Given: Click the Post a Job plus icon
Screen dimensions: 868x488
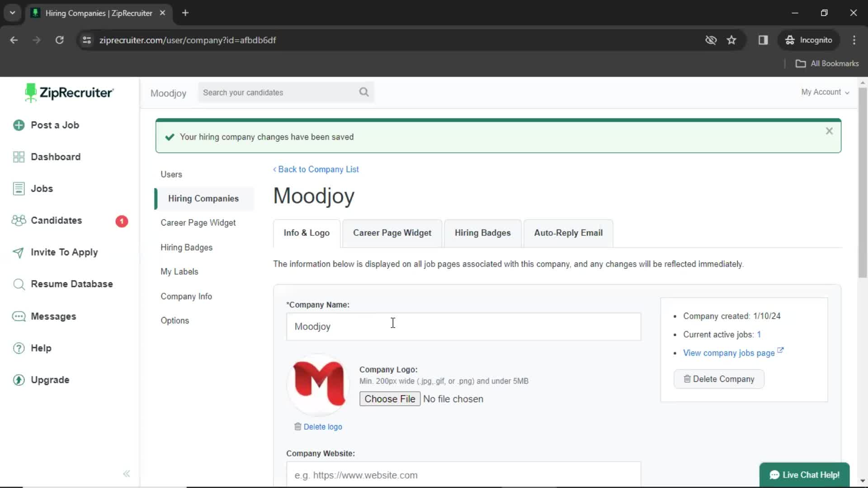Looking at the screenshot, I should click(x=19, y=125).
